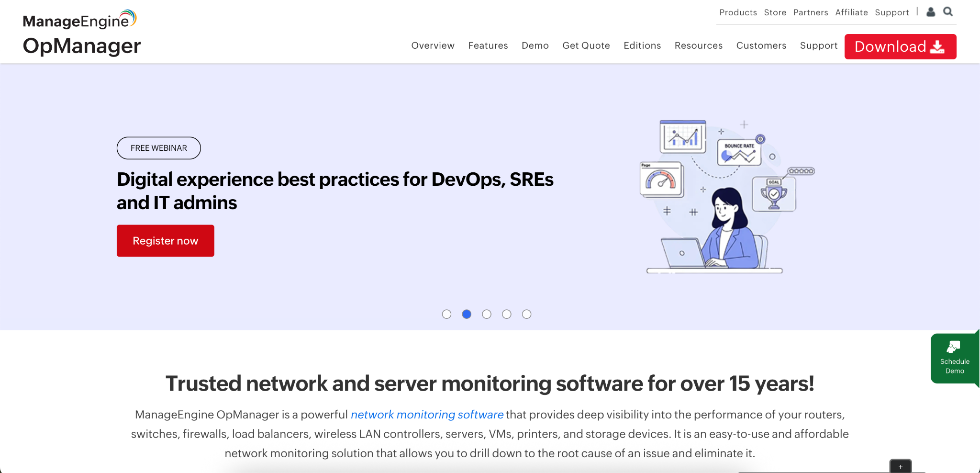The image size is (980, 473).
Task: Expand the Features navigation menu
Action: click(x=488, y=45)
